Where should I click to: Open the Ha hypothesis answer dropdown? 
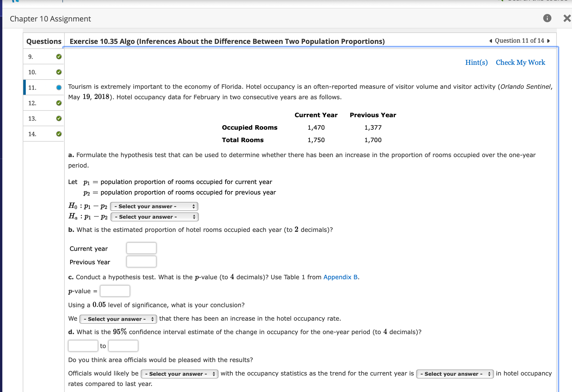coord(155,217)
